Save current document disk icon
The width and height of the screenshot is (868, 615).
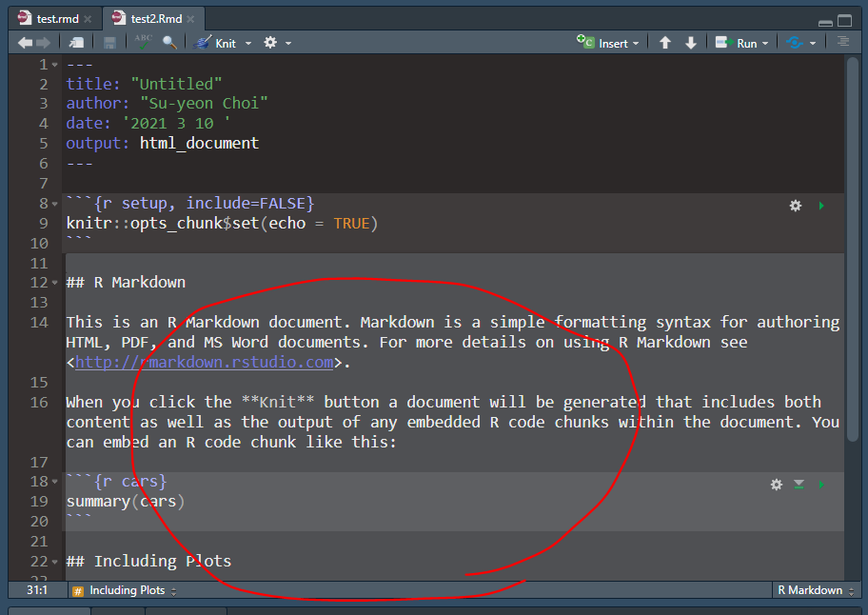[x=109, y=43]
